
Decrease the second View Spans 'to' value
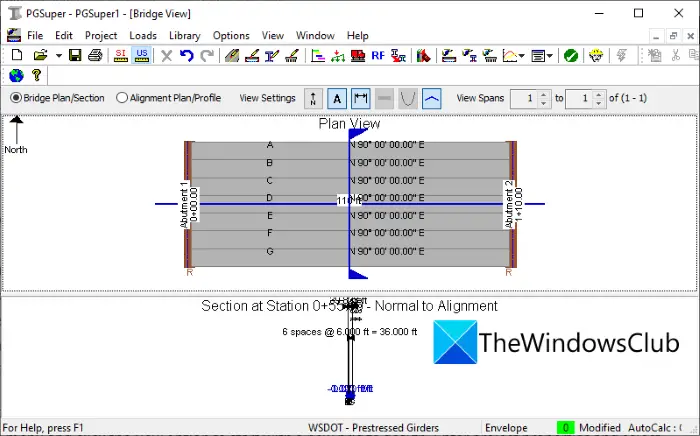click(x=599, y=103)
